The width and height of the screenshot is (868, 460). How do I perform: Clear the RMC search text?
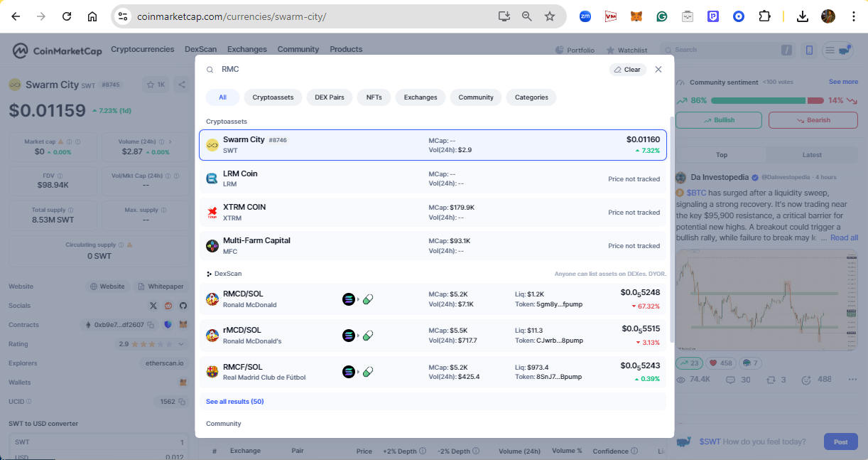click(627, 70)
